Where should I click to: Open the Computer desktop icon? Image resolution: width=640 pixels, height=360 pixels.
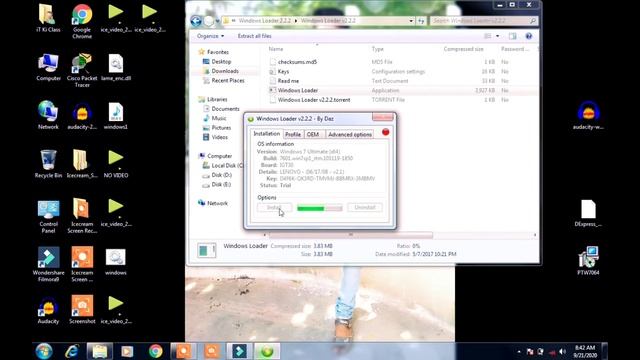48,67
